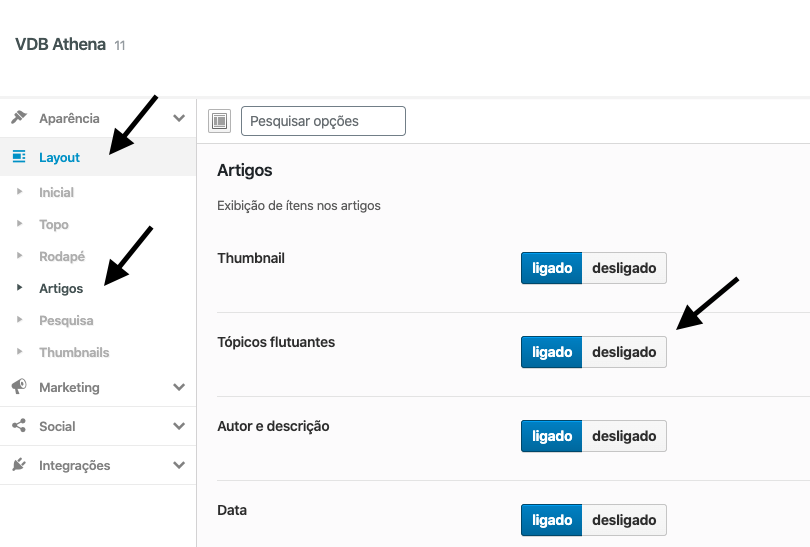
Task: Open the Artigos submenu item
Action: [61, 288]
